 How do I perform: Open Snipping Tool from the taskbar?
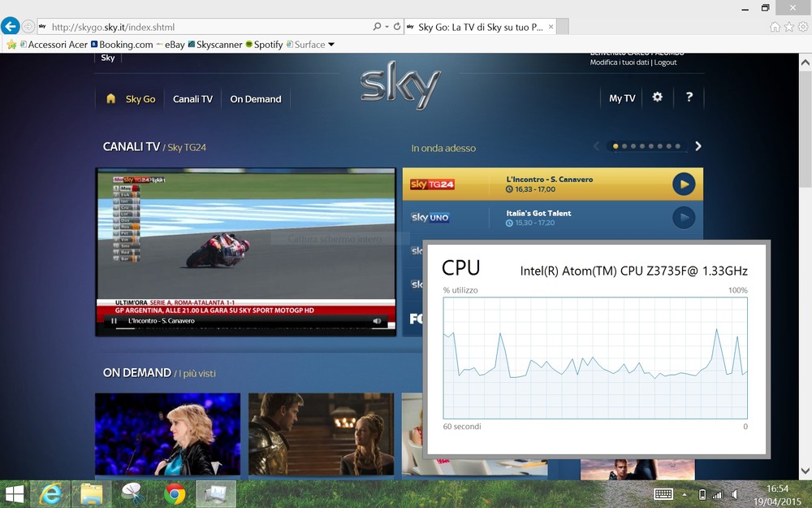(132, 494)
